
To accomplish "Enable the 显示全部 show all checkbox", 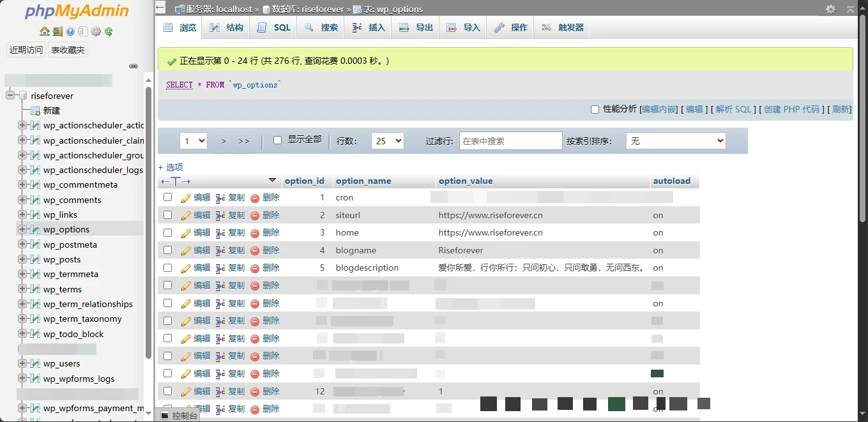I will [277, 140].
